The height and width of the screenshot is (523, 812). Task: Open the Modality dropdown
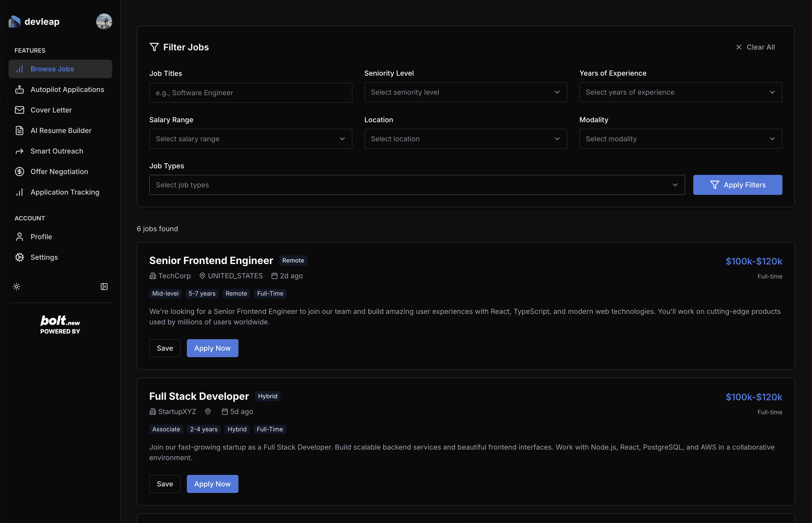coord(680,139)
